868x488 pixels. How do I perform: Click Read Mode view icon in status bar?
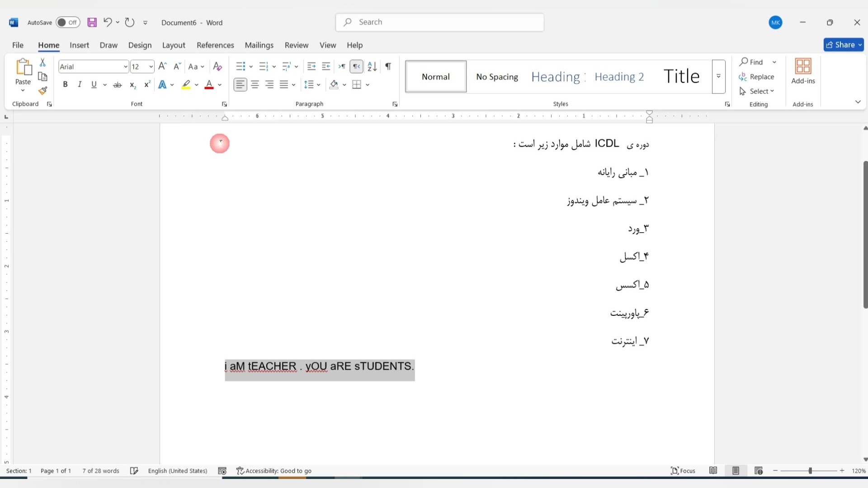713,471
